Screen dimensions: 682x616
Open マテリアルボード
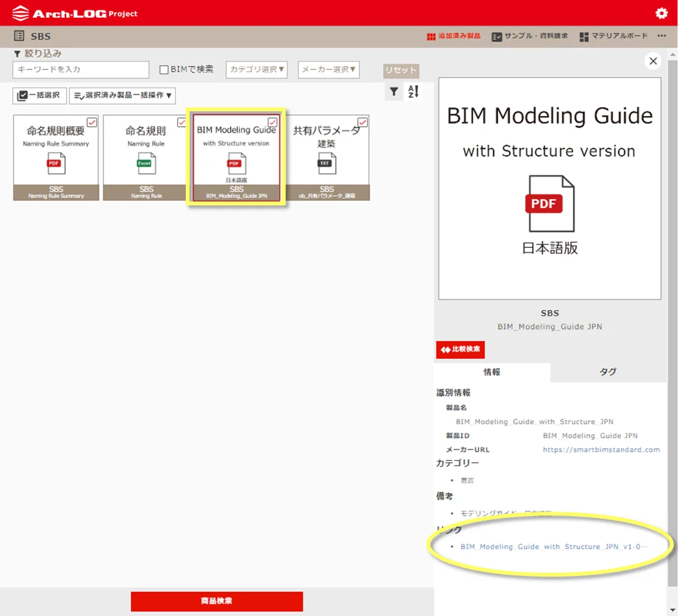coord(614,36)
